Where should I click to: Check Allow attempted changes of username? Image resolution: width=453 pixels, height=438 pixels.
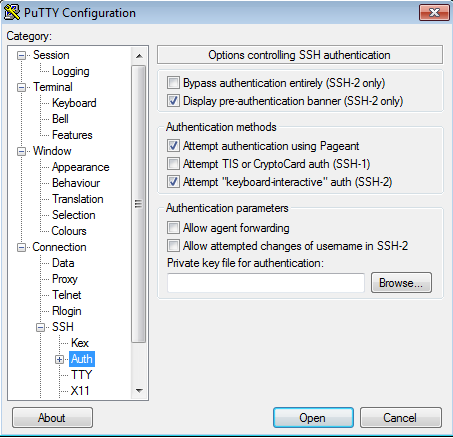point(173,246)
